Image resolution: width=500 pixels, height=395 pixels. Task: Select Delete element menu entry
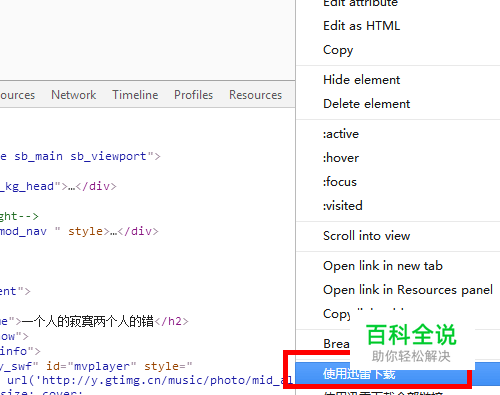[367, 104]
